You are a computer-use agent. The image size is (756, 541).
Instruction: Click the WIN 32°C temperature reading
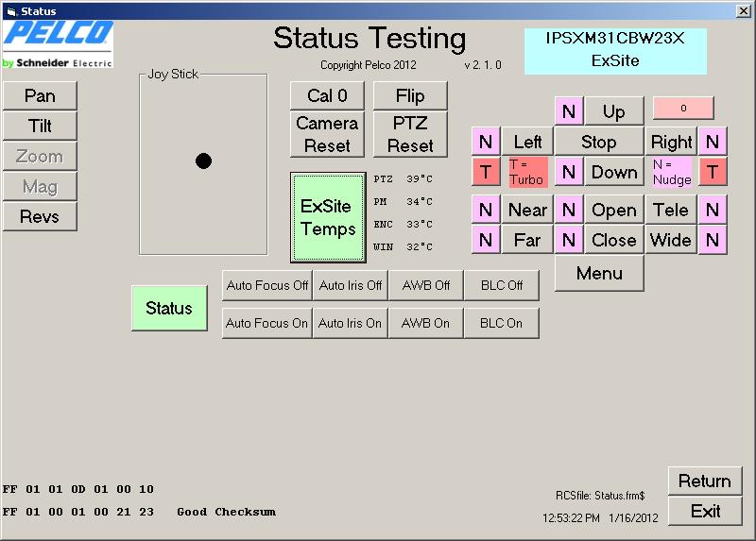pos(404,246)
